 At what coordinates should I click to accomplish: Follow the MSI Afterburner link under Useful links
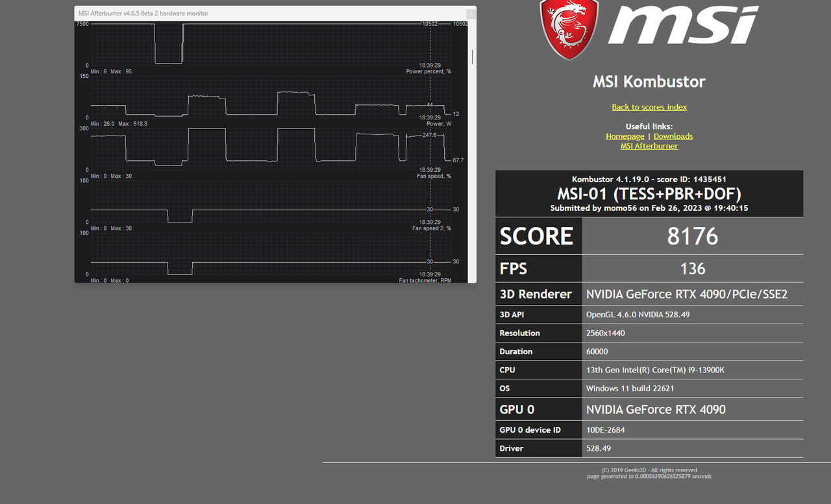649,146
